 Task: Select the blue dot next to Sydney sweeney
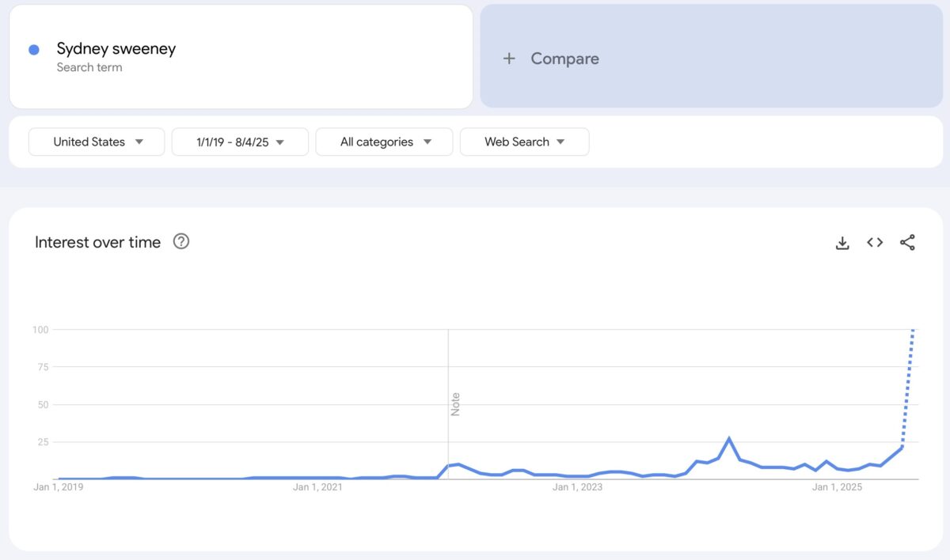(x=33, y=49)
